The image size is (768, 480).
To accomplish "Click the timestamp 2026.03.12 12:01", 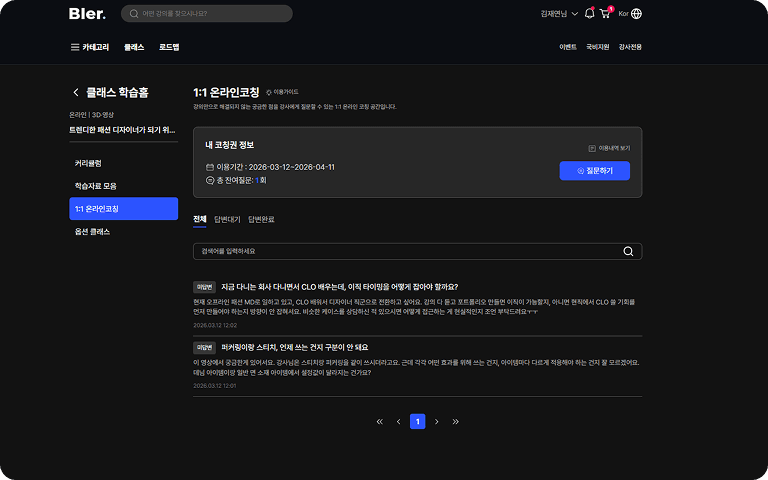I will 215,386.
